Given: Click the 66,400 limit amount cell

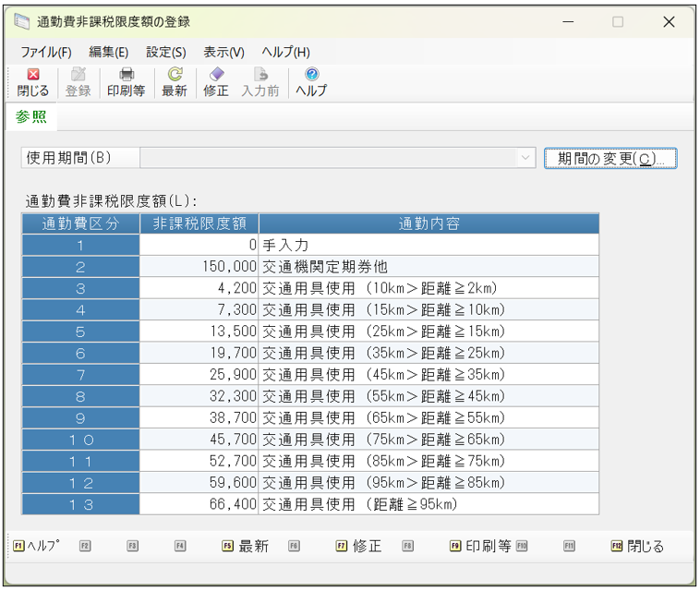Looking at the screenshot, I should 199,504.
